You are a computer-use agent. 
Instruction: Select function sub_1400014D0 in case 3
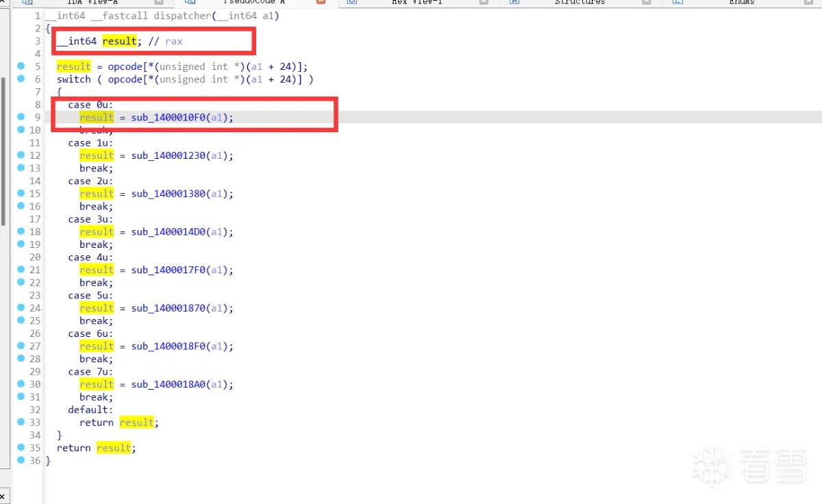point(169,232)
